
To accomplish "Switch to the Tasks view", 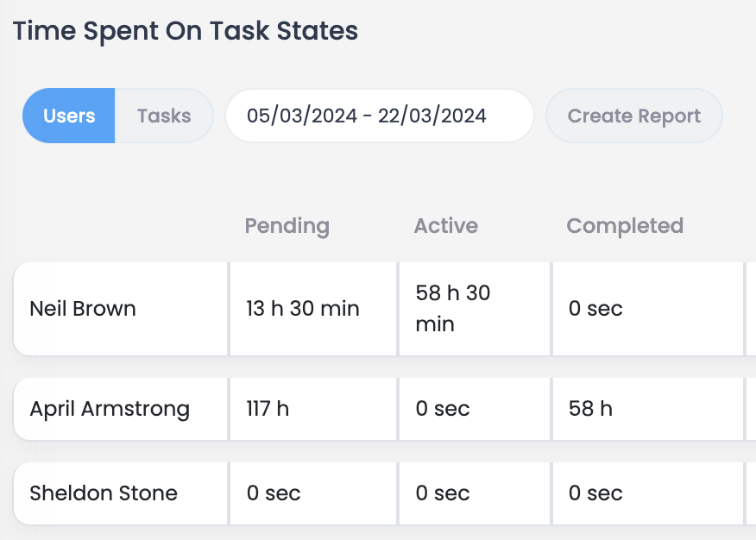I will (x=164, y=116).
